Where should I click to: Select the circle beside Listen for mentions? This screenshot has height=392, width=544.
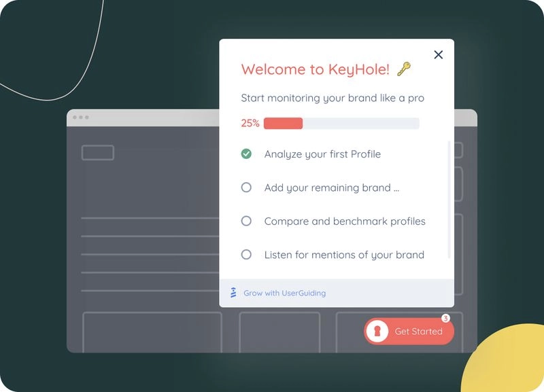coord(246,254)
